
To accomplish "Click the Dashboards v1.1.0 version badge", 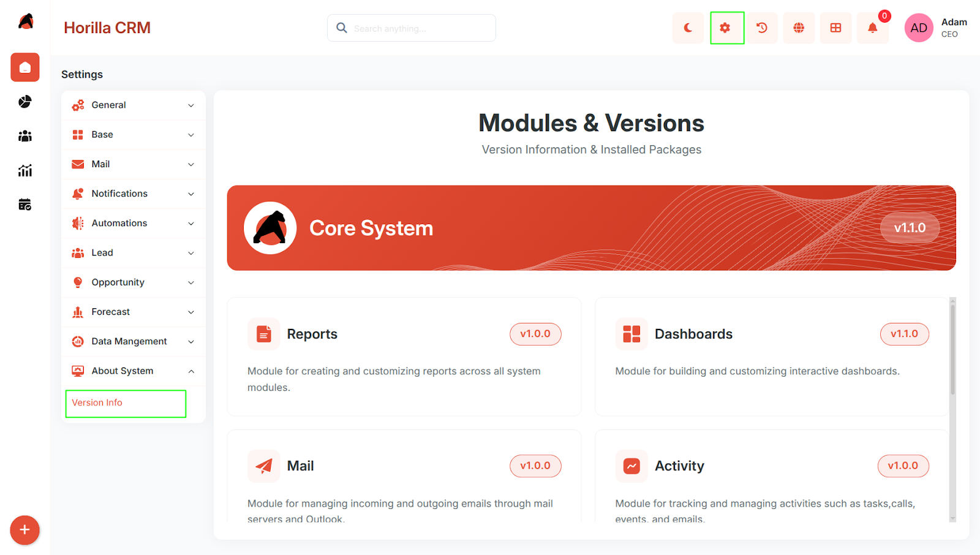I will tap(905, 334).
